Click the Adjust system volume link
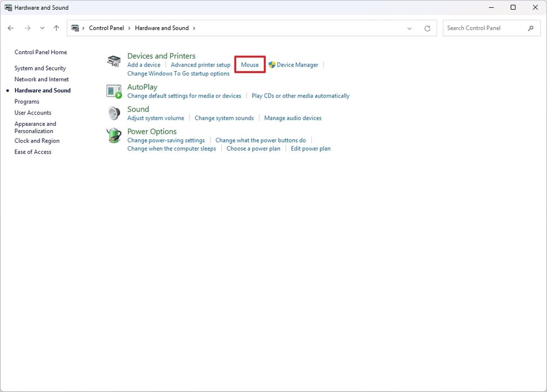This screenshot has height=392, width=547. (x=155, y=118)
